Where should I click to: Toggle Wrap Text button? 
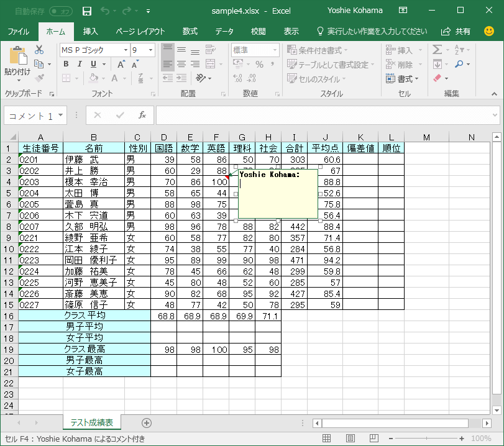(x=210, y=50)
